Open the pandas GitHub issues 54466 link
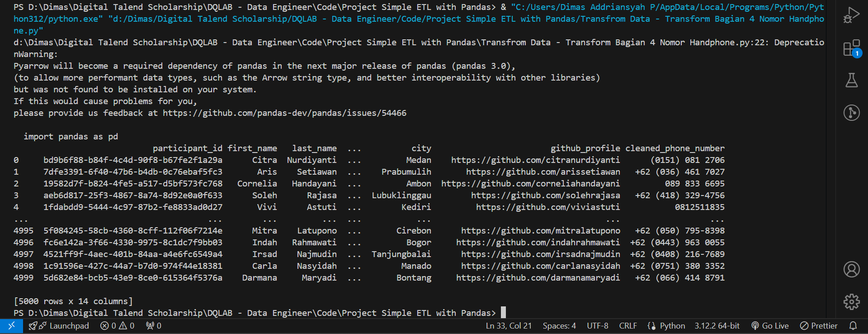Image resolution: width=868 pixels, height=334 pixels. coord(284,113)
